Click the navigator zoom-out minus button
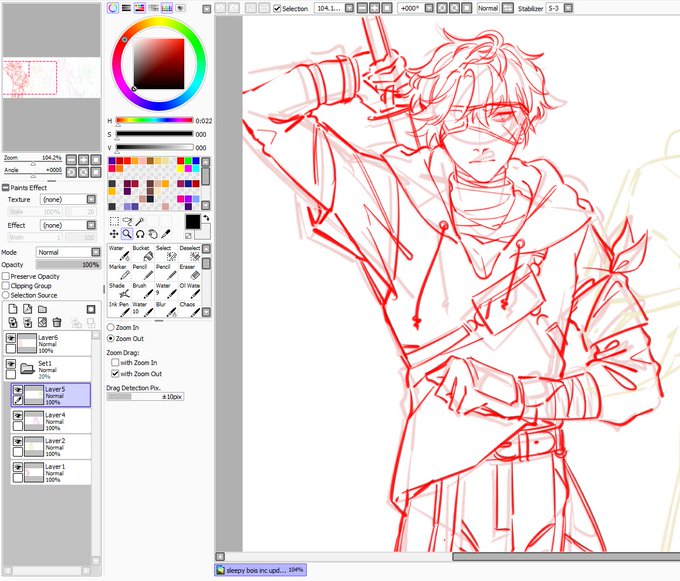This screenshot has width=680, height=581. coord(71,159)
